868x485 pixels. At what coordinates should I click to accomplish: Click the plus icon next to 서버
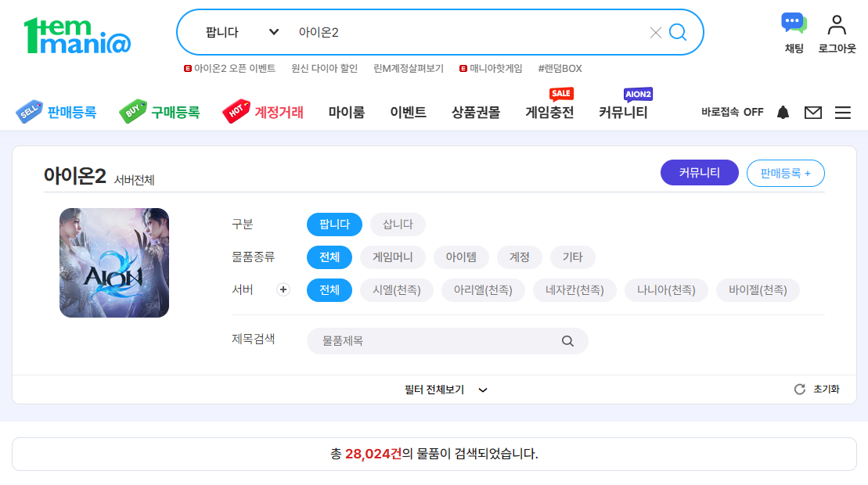pyautogui.click(x=283, y=289)
